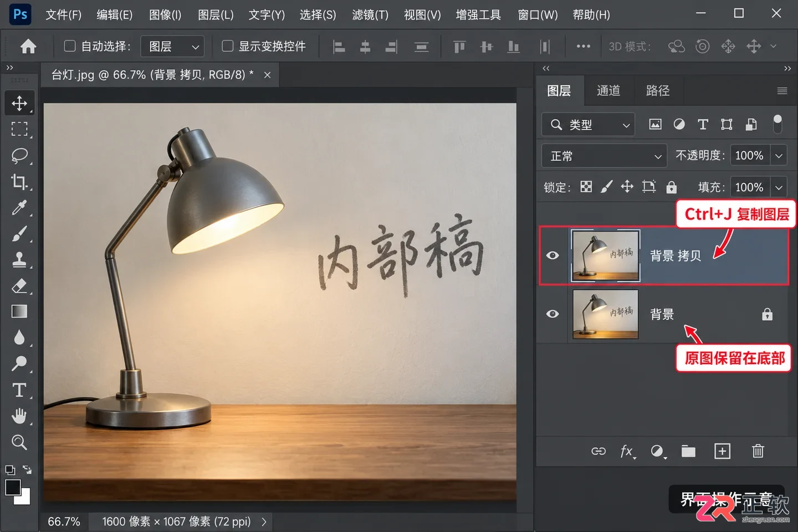Expand the 填充 slider arrow
Viewport: 798px width, 532px height.
[779, 187]
